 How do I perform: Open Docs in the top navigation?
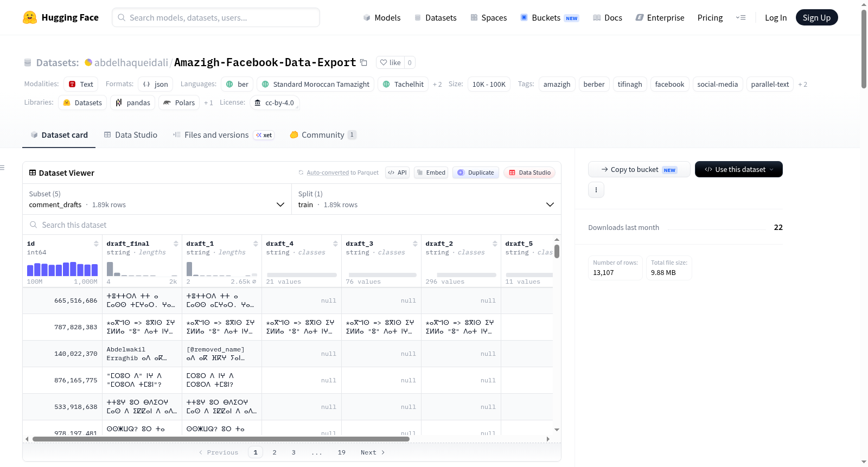607,18
